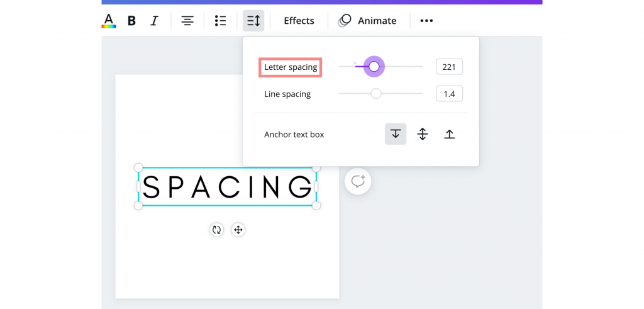
Task: Select the SPACING text on the canvas
Action: coord(227,186)
